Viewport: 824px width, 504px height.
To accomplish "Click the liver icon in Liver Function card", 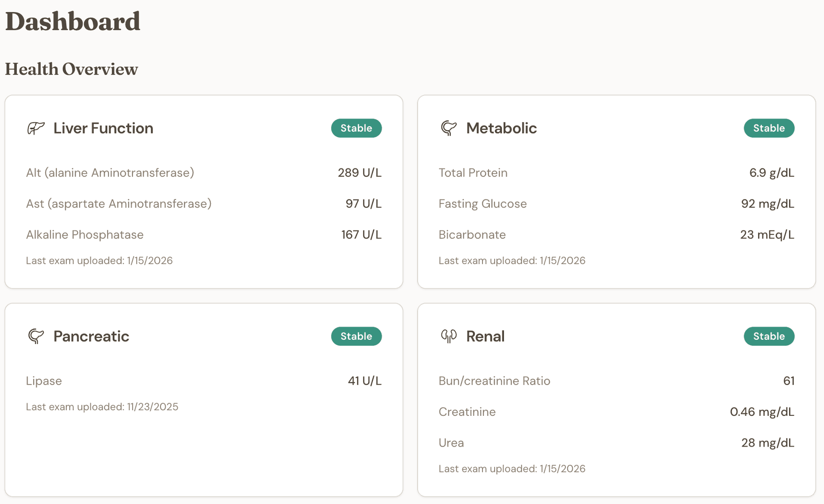I will pyautogui.click(x=36, y=128).
